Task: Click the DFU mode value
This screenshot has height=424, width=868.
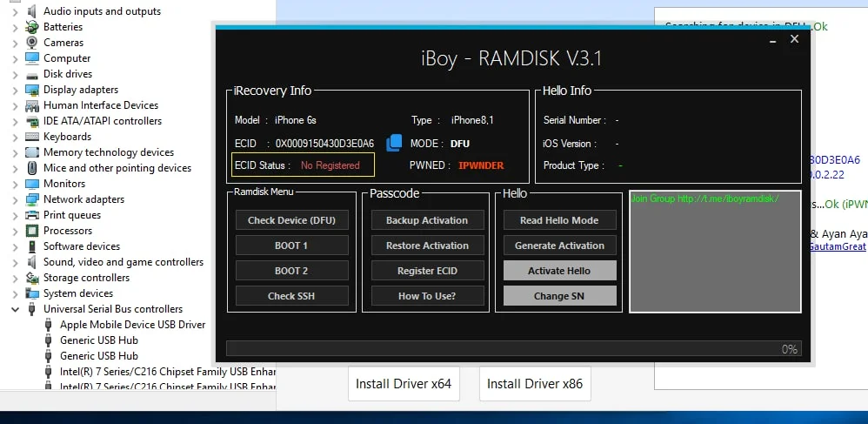Action: 460,144
